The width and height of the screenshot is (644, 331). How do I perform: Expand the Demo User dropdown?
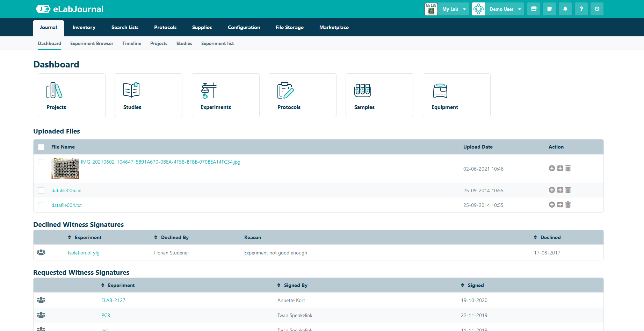tap(505, 9)
